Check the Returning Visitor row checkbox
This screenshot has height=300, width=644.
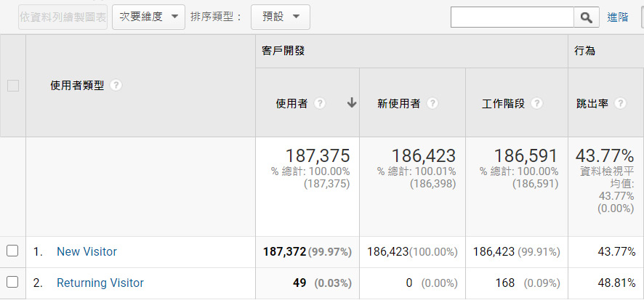point(12,283)
